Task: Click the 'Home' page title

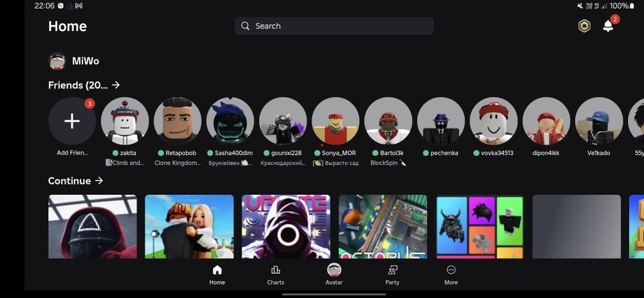Action: pos(68,26)
